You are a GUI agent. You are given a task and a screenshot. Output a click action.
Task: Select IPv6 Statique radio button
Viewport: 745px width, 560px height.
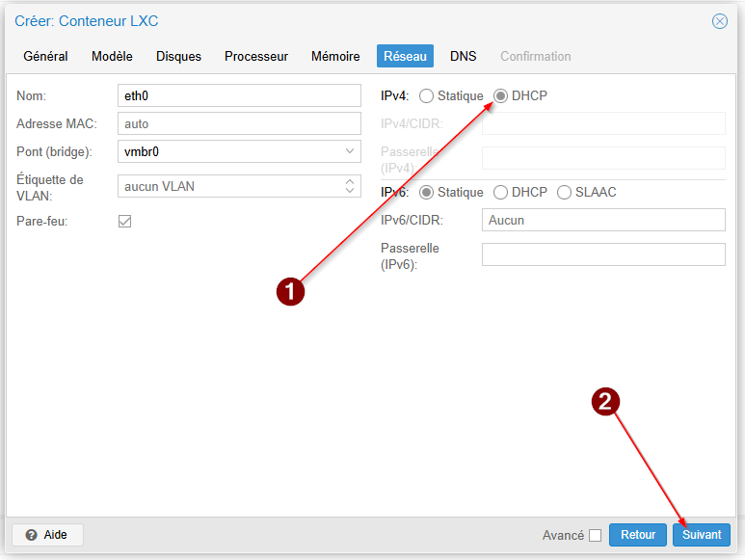pyautogui.click(x=426, y=193)
